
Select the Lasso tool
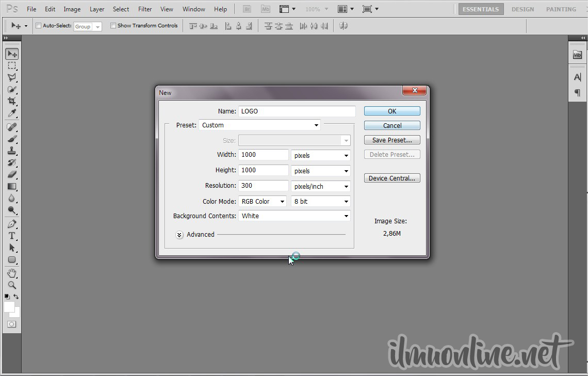click(12, 77)
